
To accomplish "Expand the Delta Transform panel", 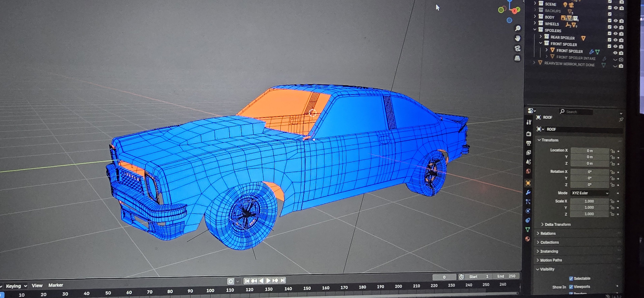I will pyautogui.click(x=557, y=224).
